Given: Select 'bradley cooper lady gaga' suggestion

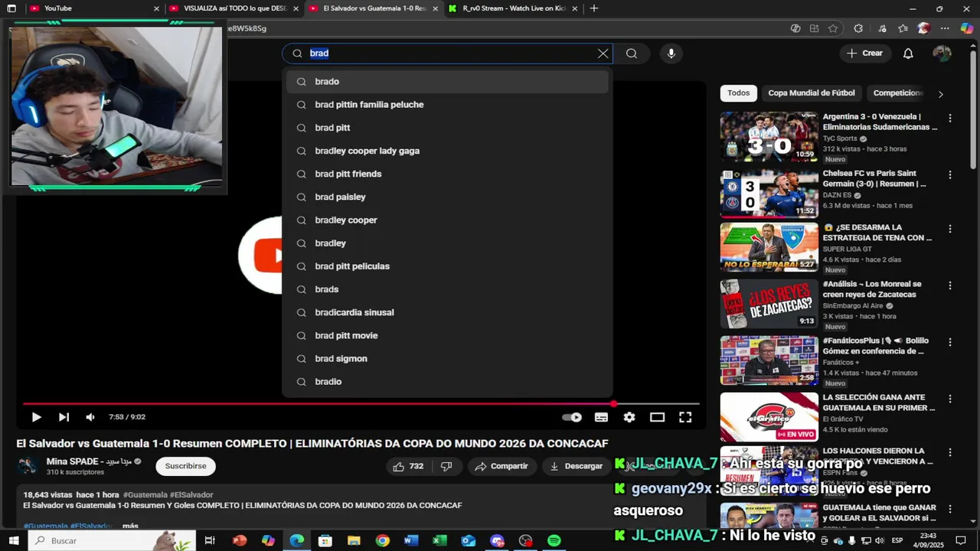Looking at the screenshot, I should tap(447, 151).
